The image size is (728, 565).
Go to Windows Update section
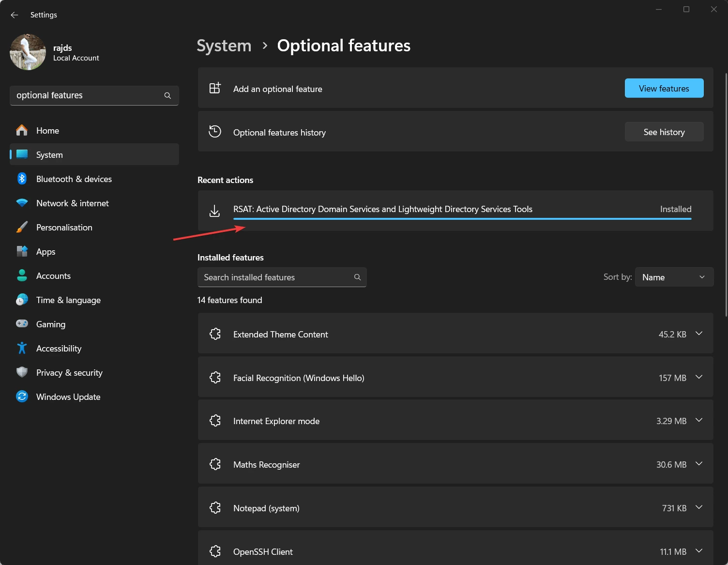click(94, 397)
